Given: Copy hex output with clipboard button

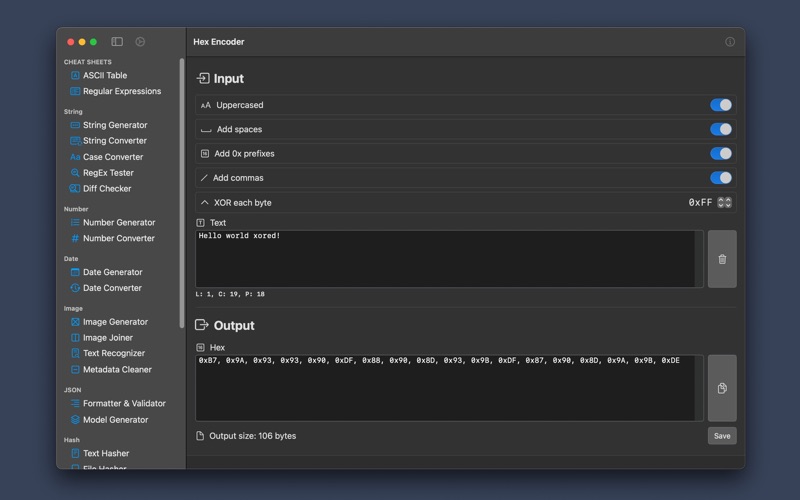Looking at the screenshot, I should [722, 388].
